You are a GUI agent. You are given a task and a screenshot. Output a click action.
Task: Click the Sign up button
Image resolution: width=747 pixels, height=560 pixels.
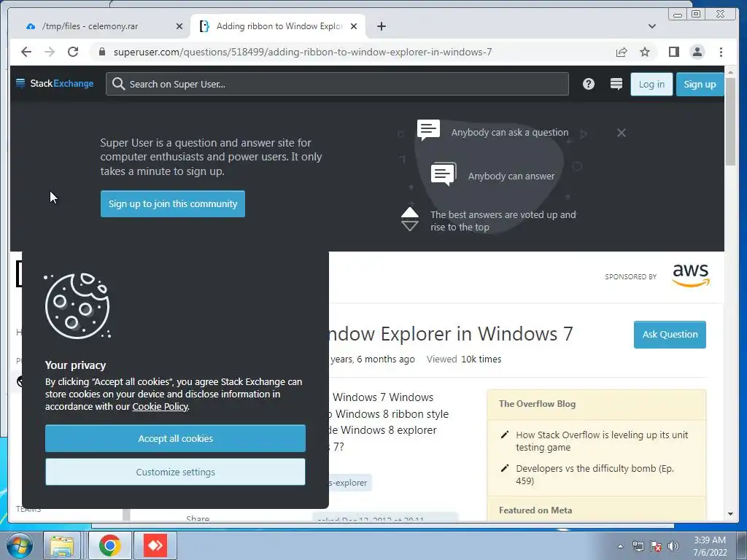tap(700, 85)
